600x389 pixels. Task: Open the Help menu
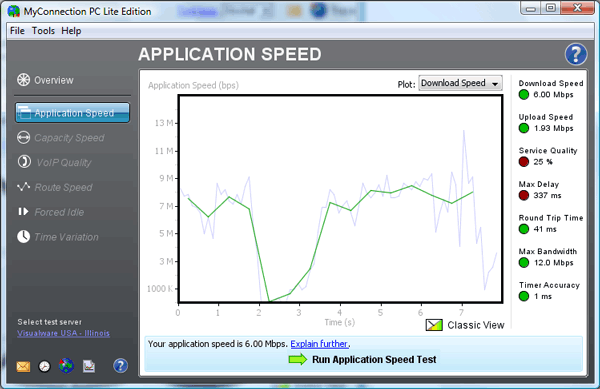point(71,31)
